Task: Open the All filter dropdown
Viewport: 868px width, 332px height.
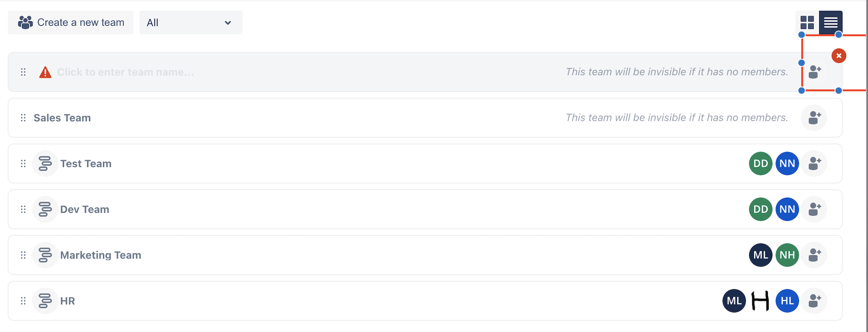Action: [191, 22]
